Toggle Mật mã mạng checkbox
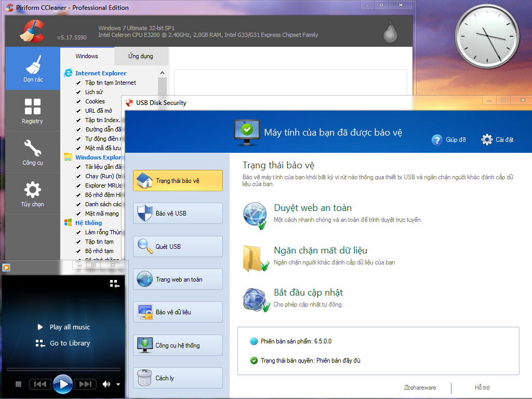This screenshot has width=532, height=399. 78,214
